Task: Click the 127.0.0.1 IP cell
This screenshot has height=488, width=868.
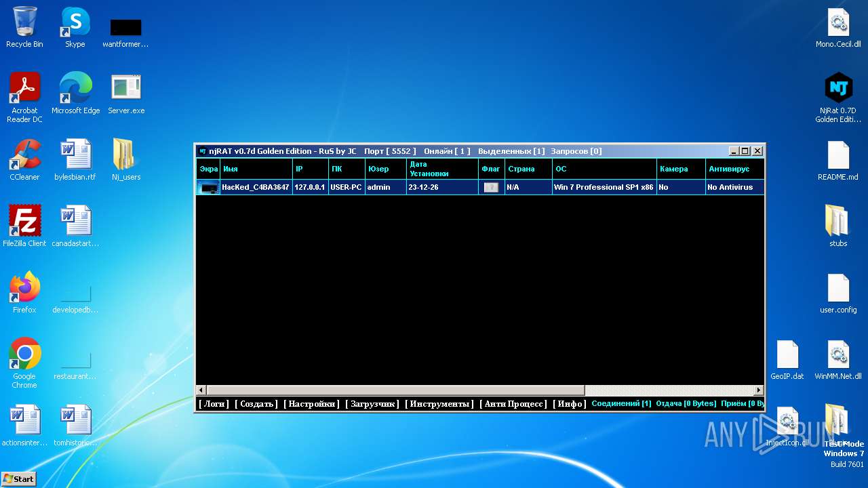Action: click(x=310, y=187)
